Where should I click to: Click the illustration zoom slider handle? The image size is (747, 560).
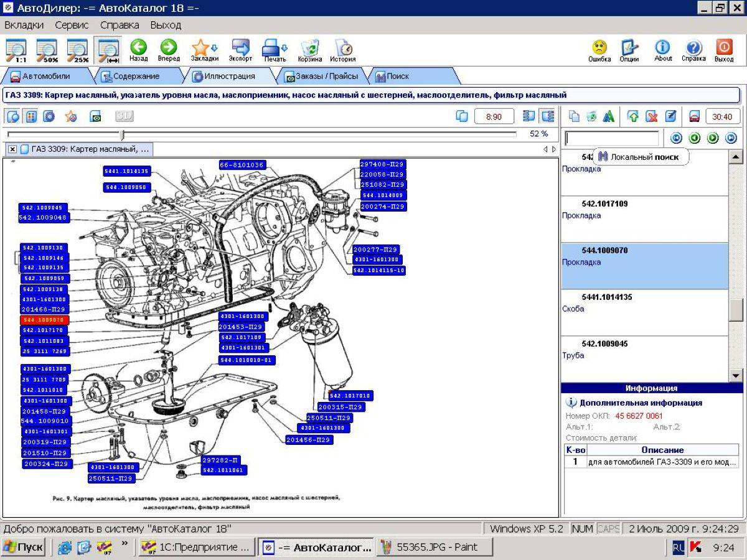pos(123,134)
